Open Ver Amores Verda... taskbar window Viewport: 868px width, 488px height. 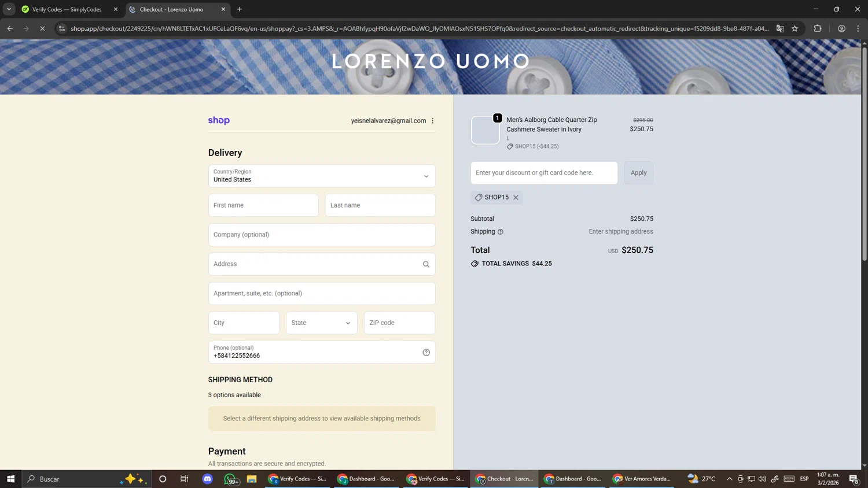[642, 479]
